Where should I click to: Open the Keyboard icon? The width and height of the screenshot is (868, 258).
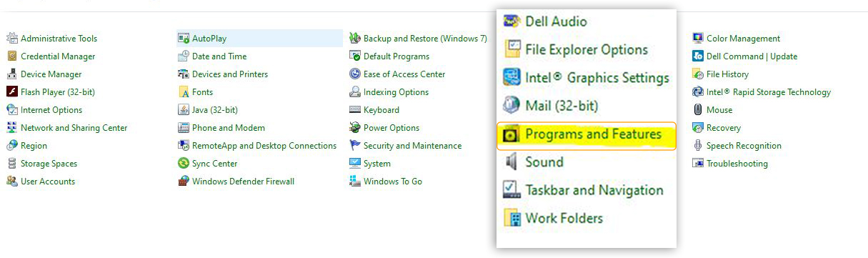(x=355, y=110)
